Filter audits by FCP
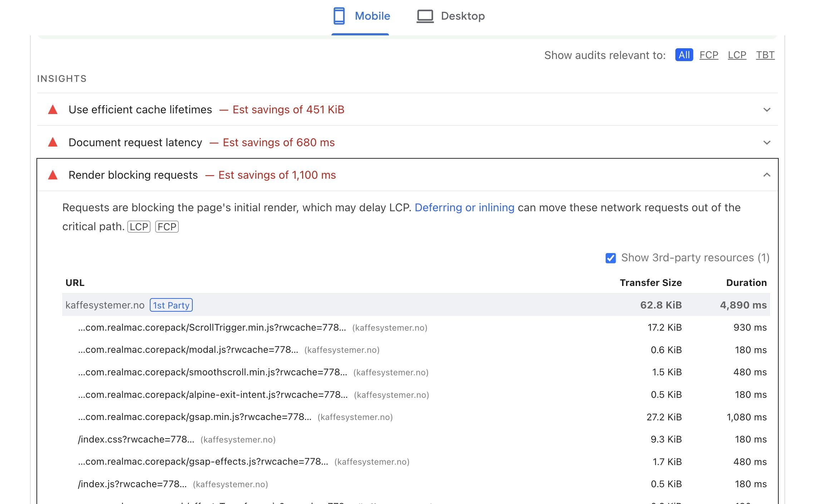 click(x=709, y=55)
